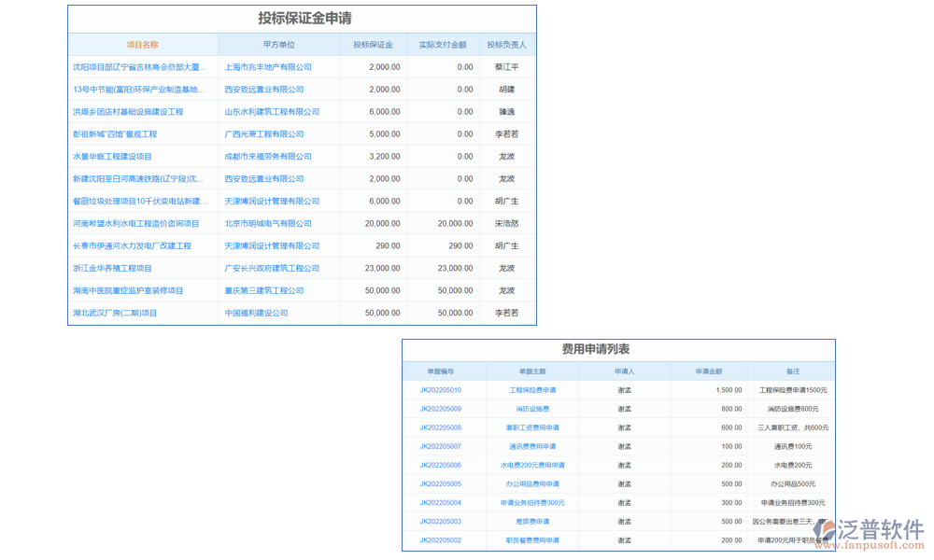Screen dimensions: 934x560
Task: Click the 投标保证金申请 panel title
Action: [x=300, y=18]
